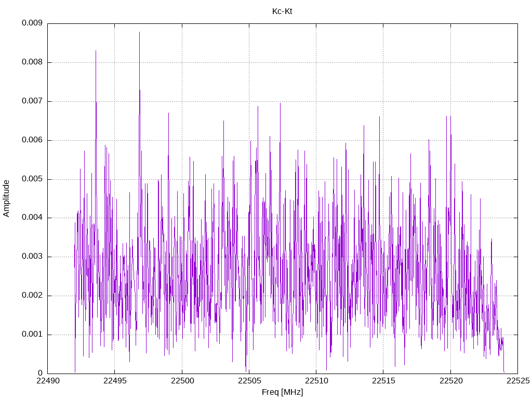Click y-axis tick label 0.002

[x=32, y=295]
